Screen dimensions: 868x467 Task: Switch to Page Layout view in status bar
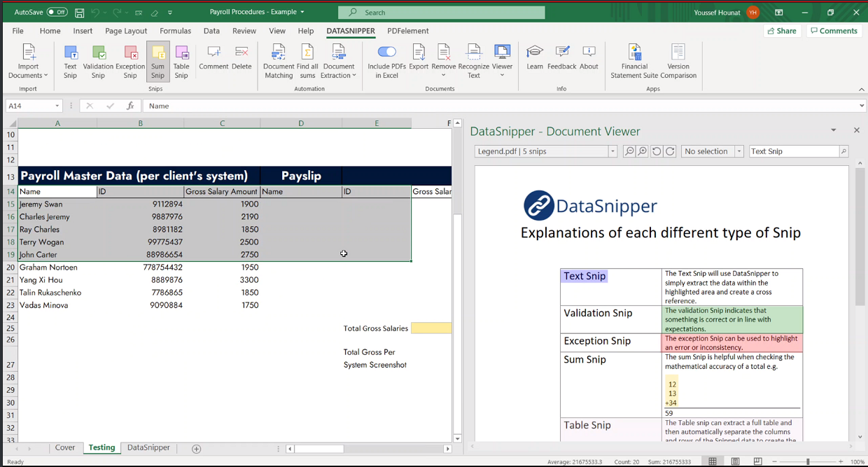[x=735, y=461]
